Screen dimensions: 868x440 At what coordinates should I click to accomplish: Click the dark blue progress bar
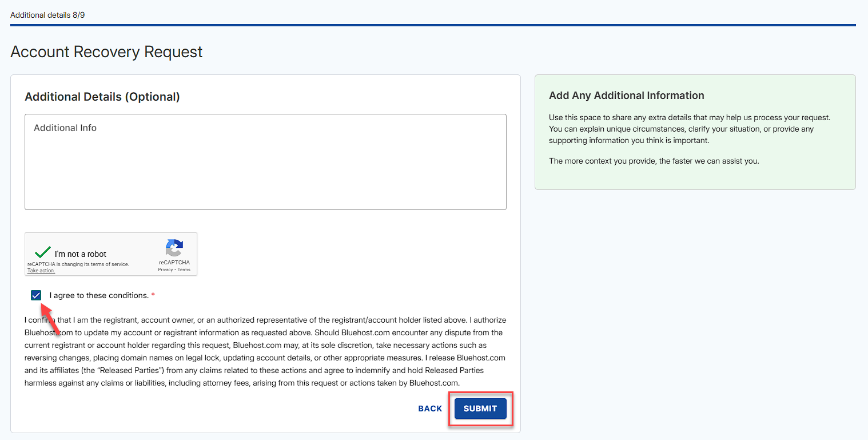click(433, 24)
